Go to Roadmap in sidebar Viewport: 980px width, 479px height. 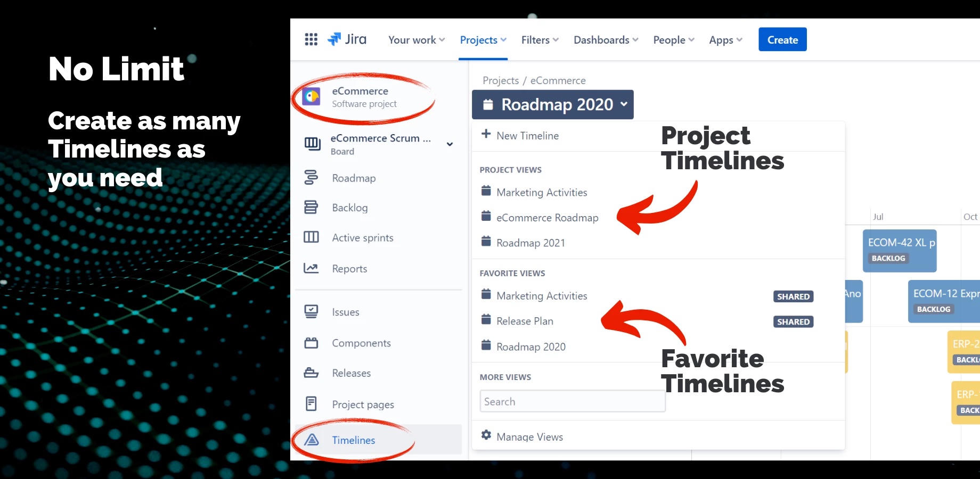tap(354, 178)
